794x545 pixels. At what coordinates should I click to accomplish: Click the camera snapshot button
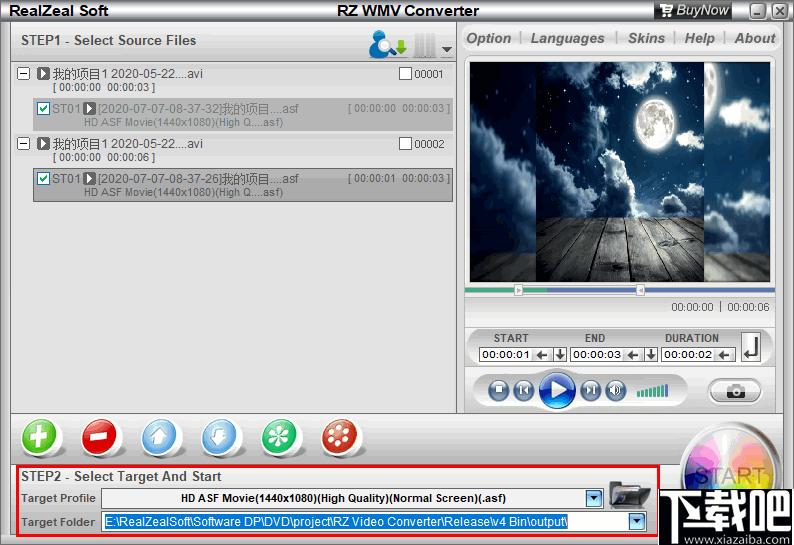(735, 391)
